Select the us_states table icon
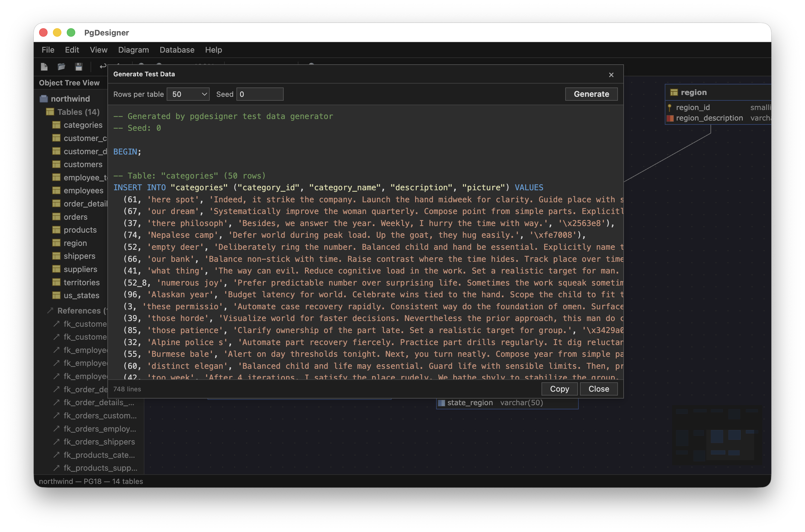This screenshot has height=532, width=805. (56, 295)
